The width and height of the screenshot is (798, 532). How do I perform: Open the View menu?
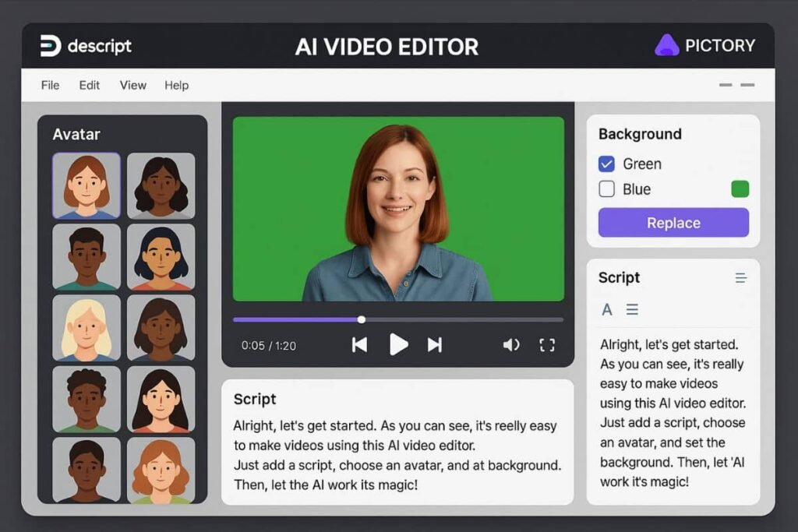pos(132,86)
